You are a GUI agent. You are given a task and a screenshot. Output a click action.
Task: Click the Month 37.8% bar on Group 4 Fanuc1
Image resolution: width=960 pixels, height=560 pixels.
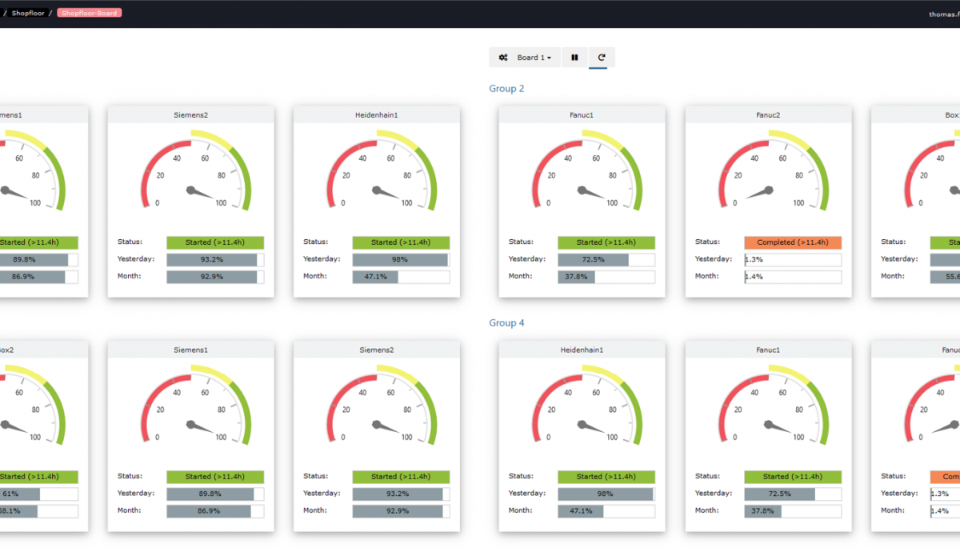tap(793, 511)
